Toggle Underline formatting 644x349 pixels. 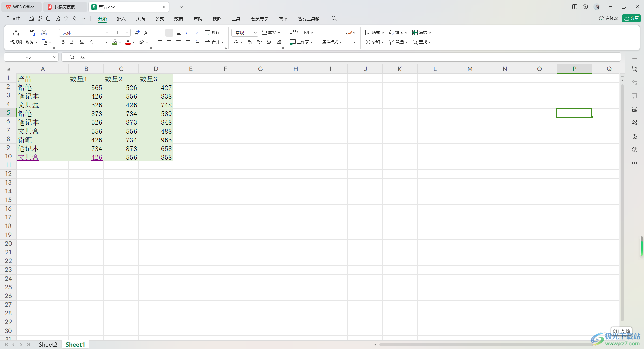82,42
